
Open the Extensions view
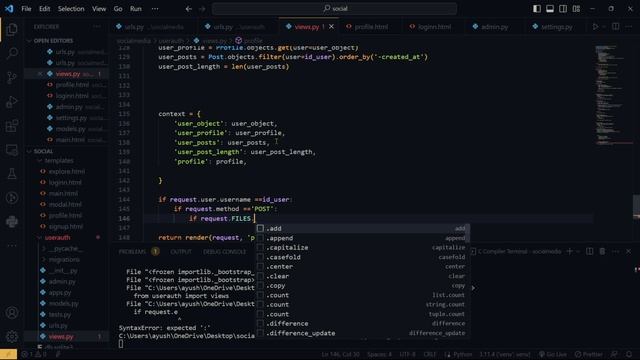12,125
